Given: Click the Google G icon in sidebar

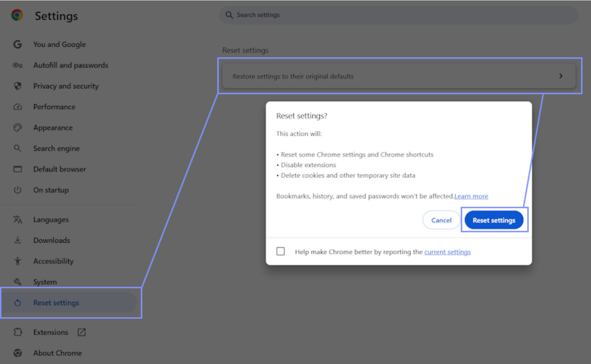Looking at the screenshot, I should tap(18, 44).
